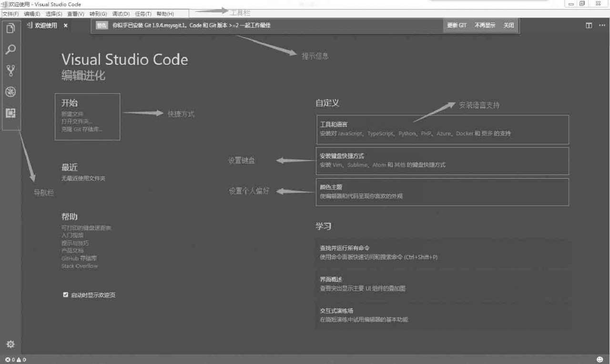Open the 转到(G) menu
The height and width of the screenshot is (364, 610).
(x=98, y=14)
